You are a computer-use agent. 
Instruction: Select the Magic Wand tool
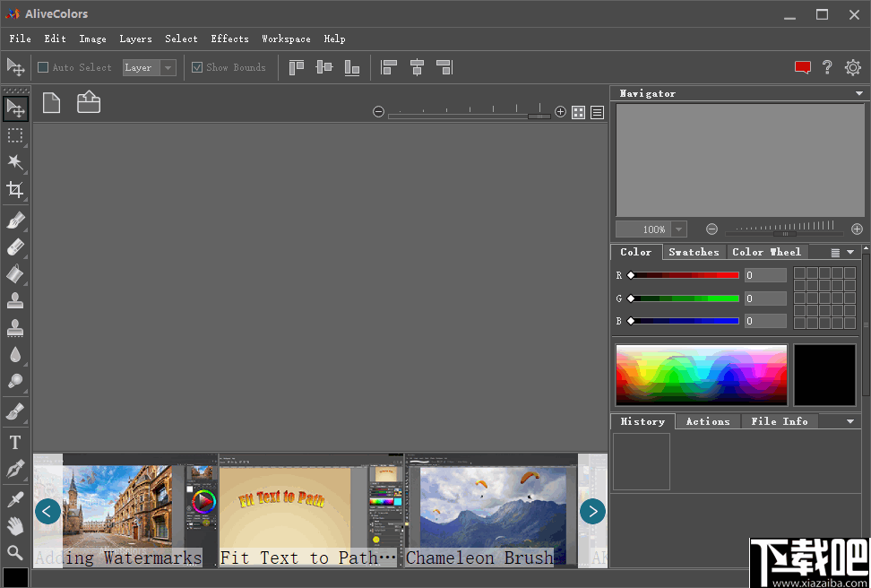pos(15,162)
